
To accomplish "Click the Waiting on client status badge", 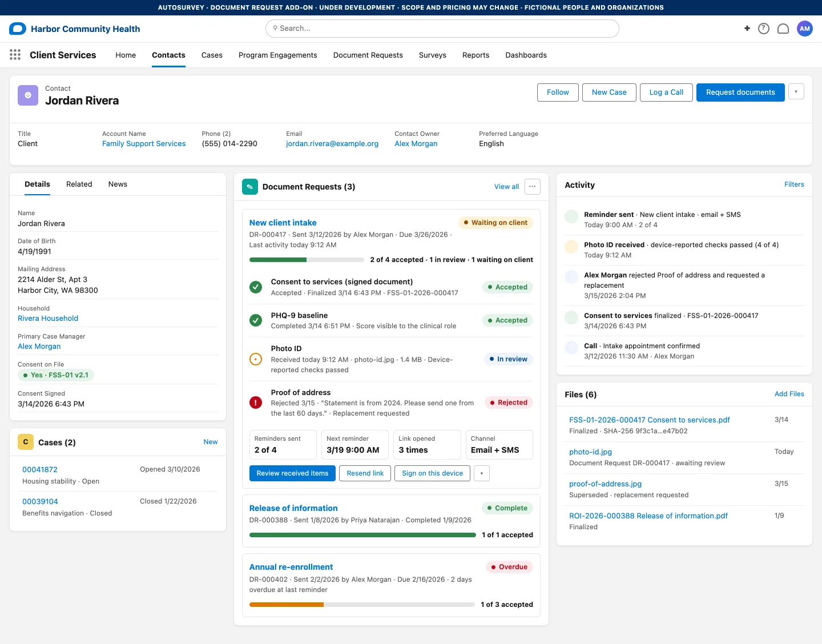I will 495,223.
